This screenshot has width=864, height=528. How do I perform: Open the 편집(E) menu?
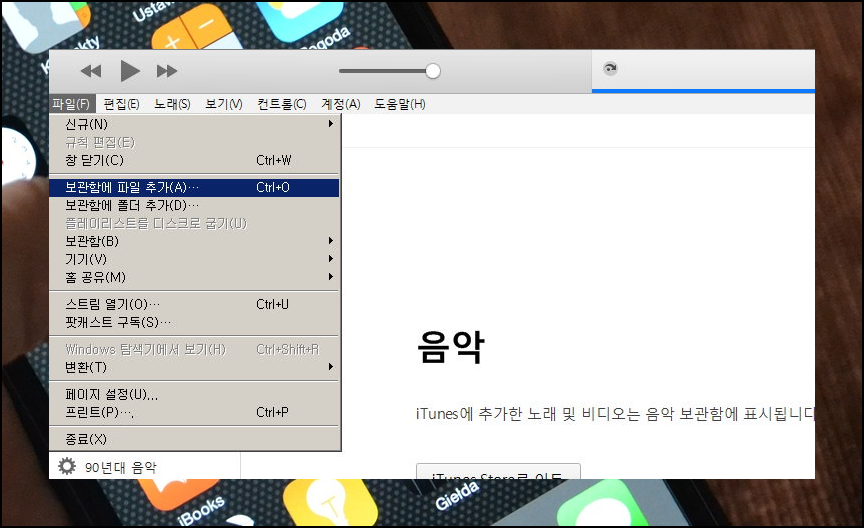click(x=121, y=104)
